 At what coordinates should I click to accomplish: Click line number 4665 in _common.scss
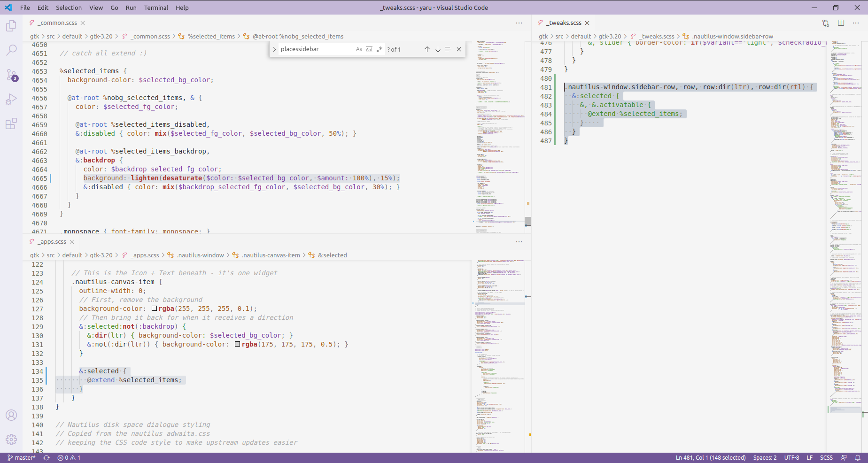click(x=39, y=178)
